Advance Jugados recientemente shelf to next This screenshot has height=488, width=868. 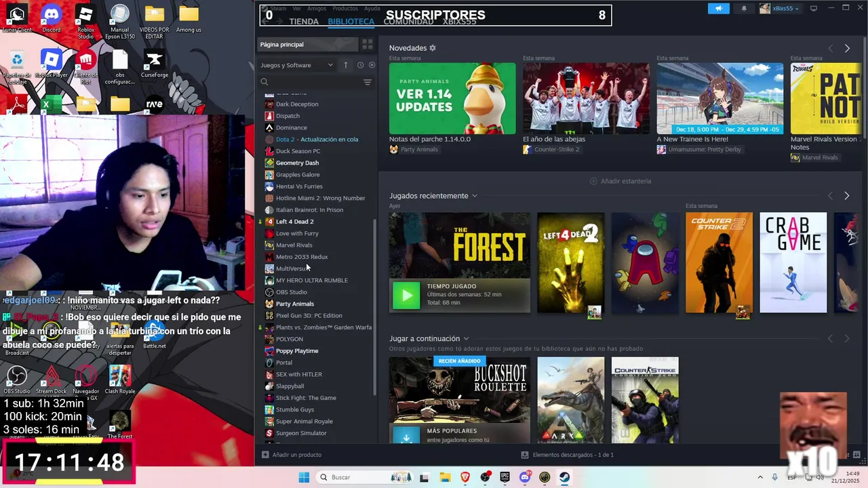(847, 196)
